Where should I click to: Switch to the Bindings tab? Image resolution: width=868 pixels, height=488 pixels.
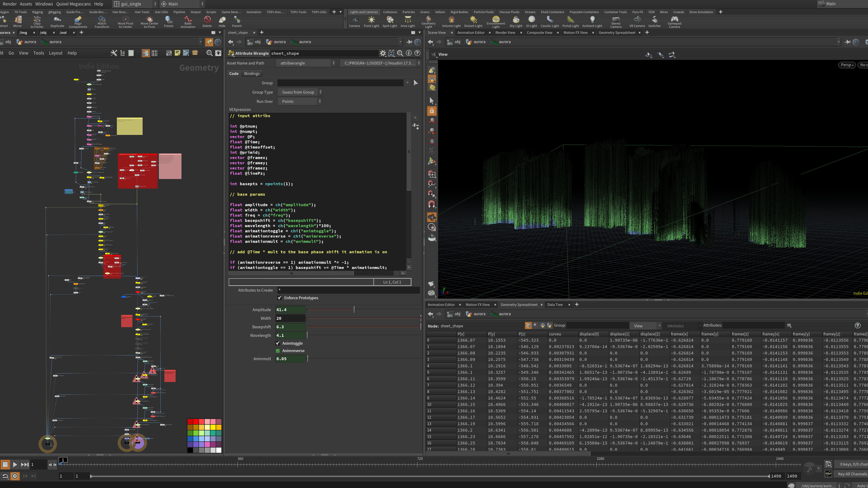[252, 73]
